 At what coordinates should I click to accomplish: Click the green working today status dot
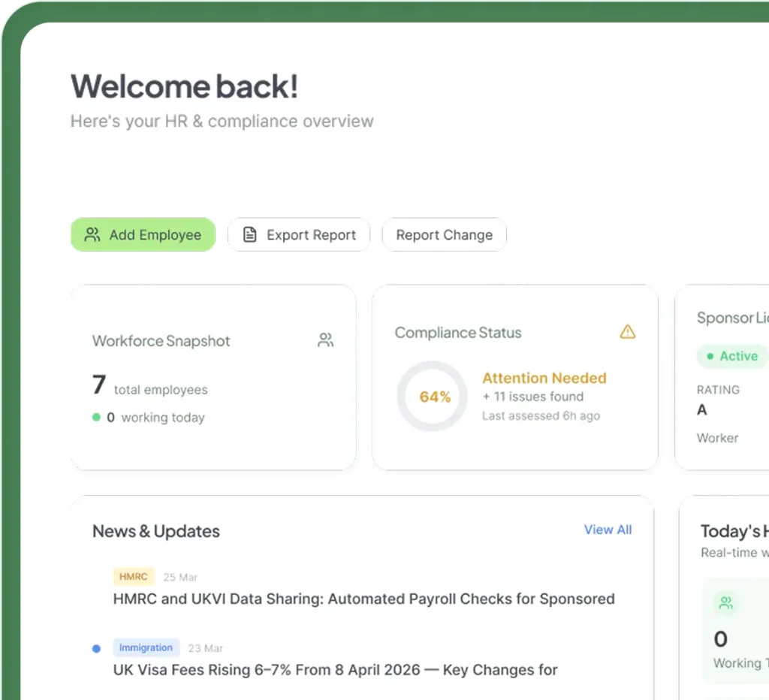point(97,418)
